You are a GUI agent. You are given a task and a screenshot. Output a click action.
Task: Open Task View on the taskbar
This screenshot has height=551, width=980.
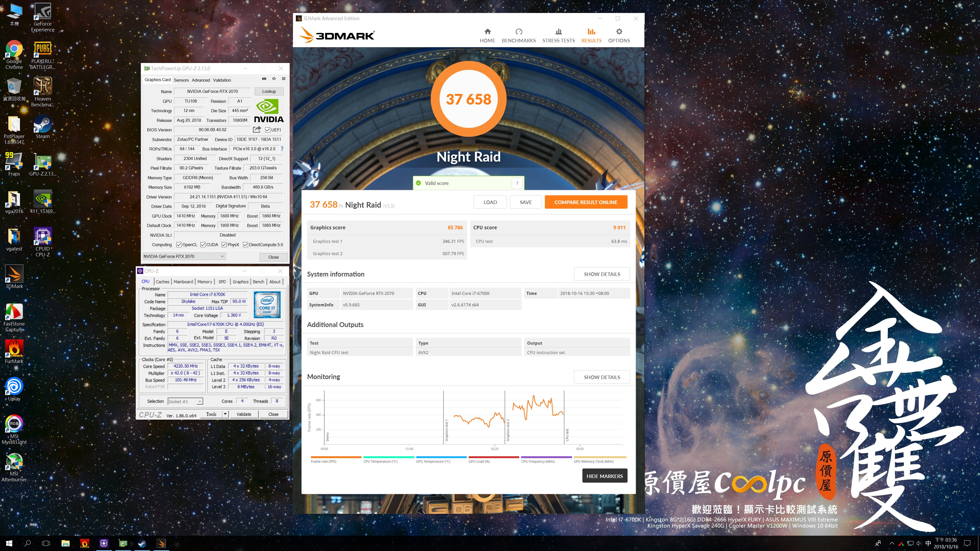(46, 543)
